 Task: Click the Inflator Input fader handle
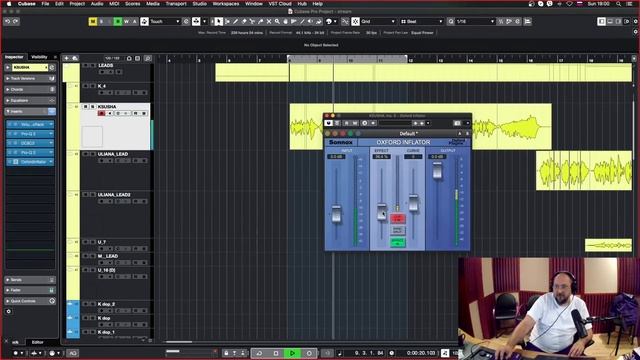pyautogui.click(x=336, y=214)
